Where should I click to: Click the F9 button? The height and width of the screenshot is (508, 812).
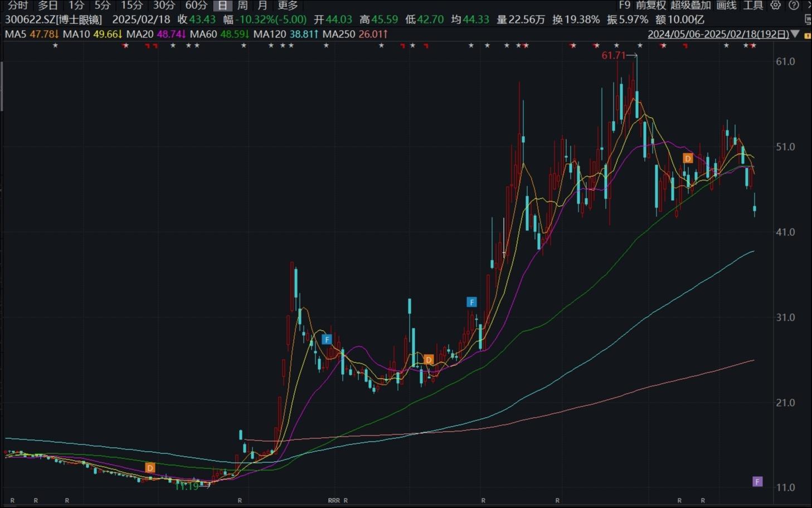[x=624, y=6]
